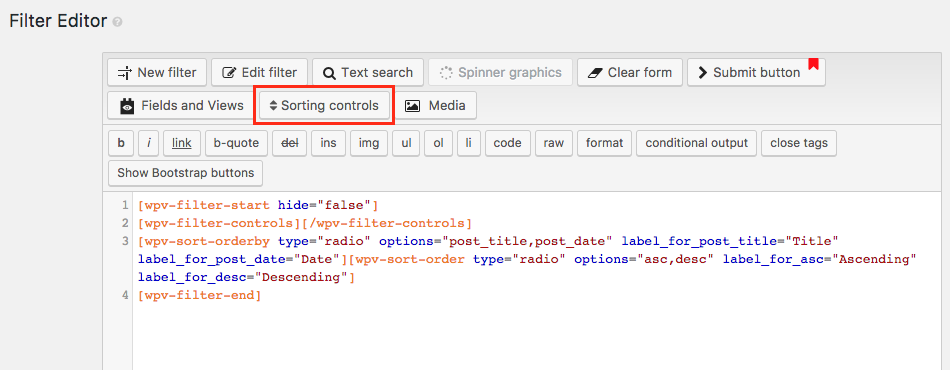Click the red bookmark flag on Submit button
This screenshot has height=370, width=950.
814,64
